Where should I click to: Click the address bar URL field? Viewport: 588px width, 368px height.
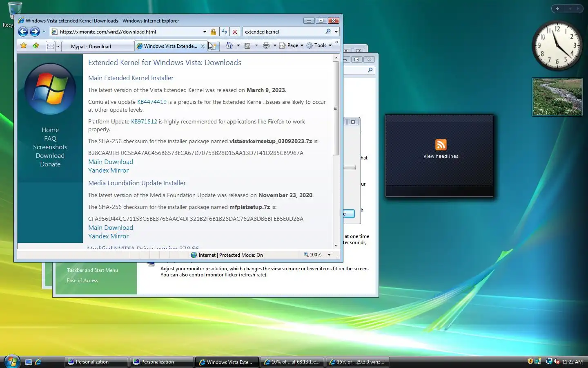click(130, 31)
